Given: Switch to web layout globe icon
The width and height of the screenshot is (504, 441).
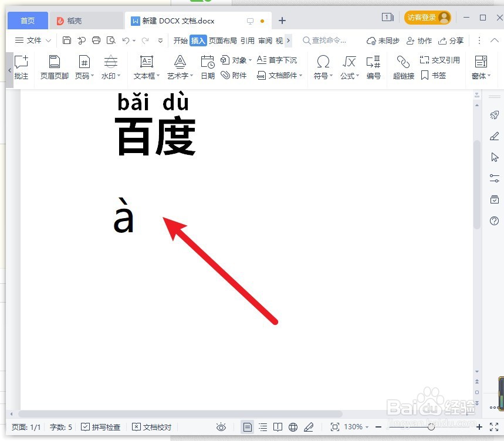Looking at the screenshot, I should pyautogui.click(x=293, y=427).
